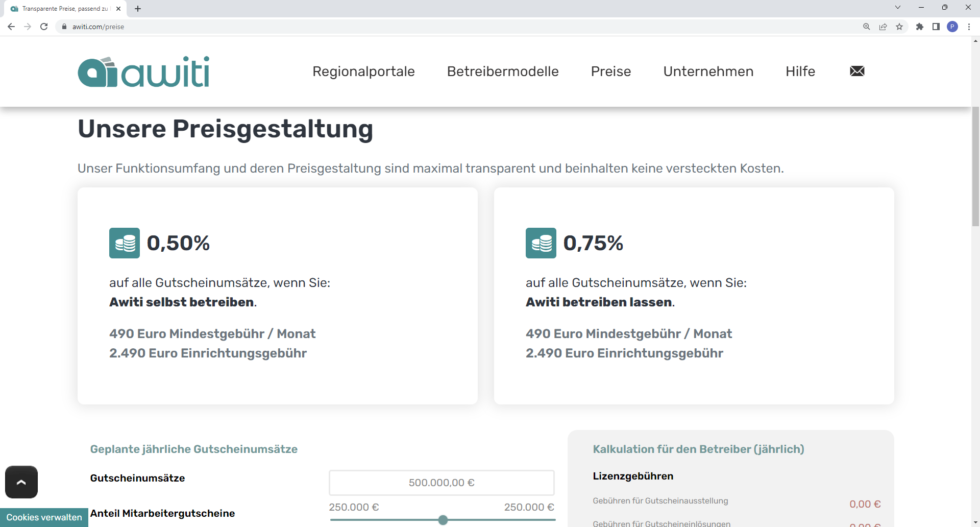Go to the Preise page
The width and height of the screenshot is (980, 527).
pyautogui.click(x=611, y=71)
